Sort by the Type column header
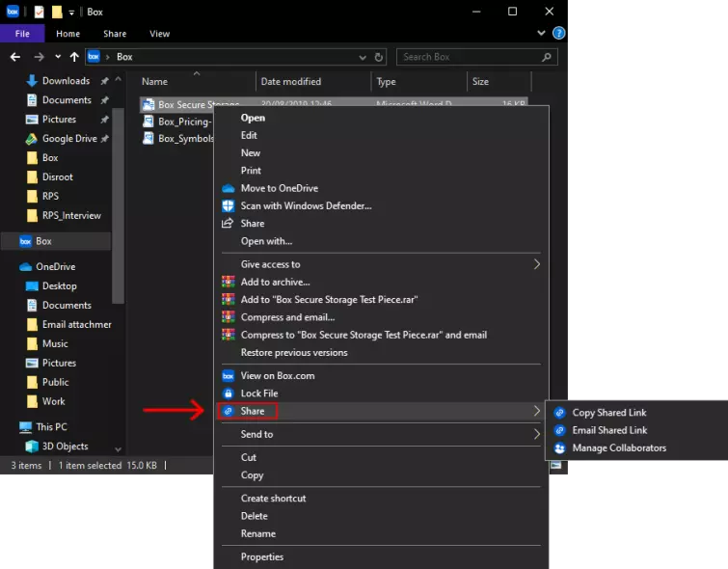The height and width of the screenshot is (569, 728). coord(386,81)
